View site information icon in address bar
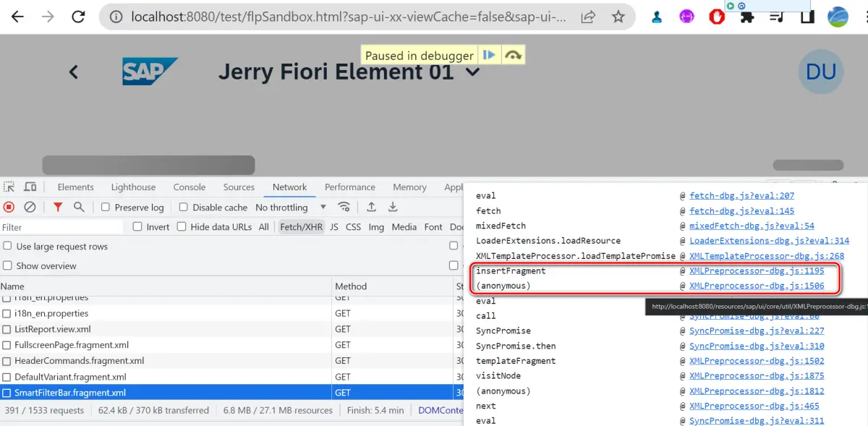This screenshot has width=868, height=426. point(116,16)
